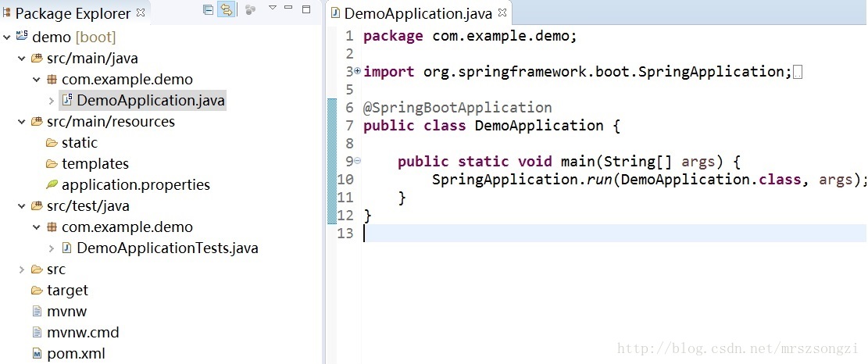Collapse the demo [boot] project node
This screenshot has height=364, width=868.
[x=7, y=37]
